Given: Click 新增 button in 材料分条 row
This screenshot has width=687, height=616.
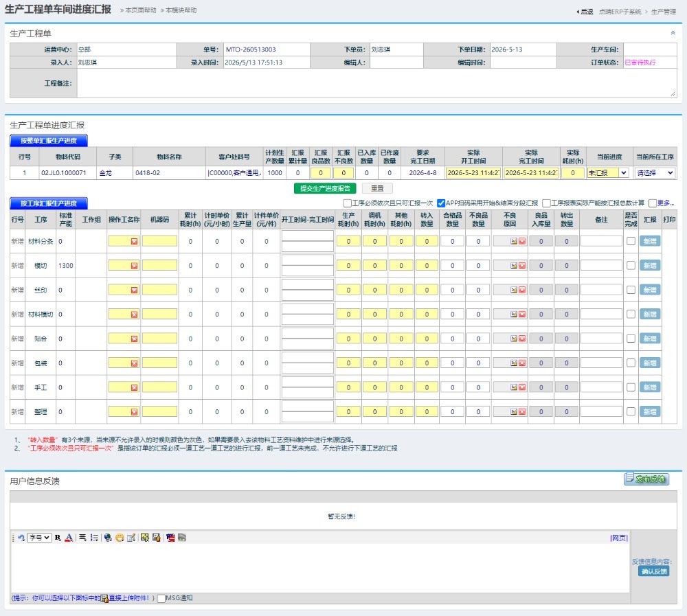Looking at the screenshot, I should click(x=650, y=242).
